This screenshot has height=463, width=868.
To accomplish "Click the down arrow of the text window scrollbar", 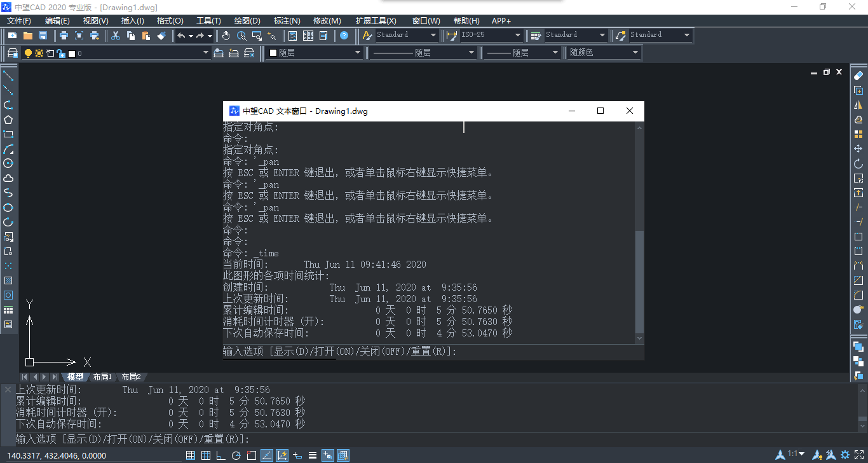I will [x=639, y=338].
